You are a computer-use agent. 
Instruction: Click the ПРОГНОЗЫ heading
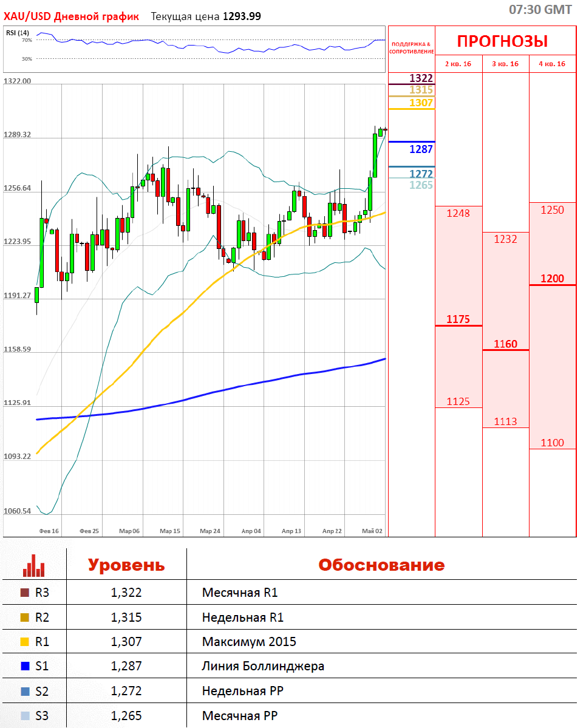(x=502, y=41)
